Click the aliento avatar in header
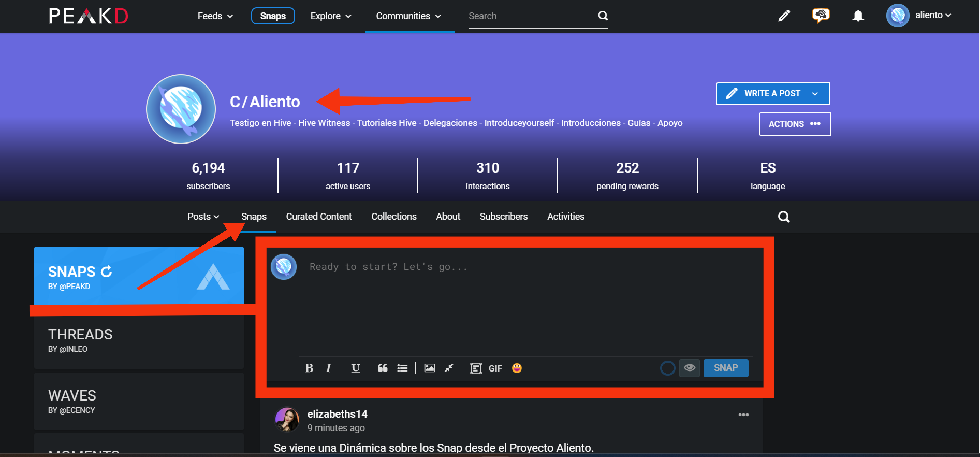This screenshot has width=980, height=457. pos(898,16)
